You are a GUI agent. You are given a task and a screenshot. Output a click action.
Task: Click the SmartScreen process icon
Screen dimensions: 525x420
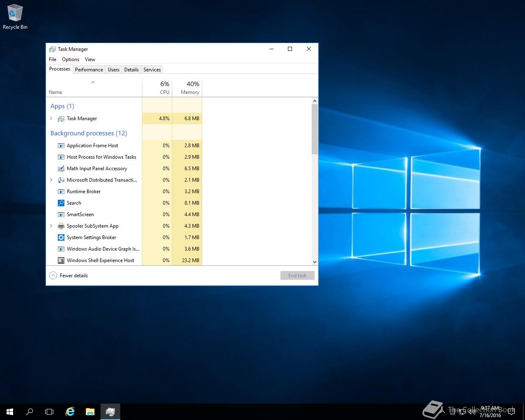pos(61,215)
